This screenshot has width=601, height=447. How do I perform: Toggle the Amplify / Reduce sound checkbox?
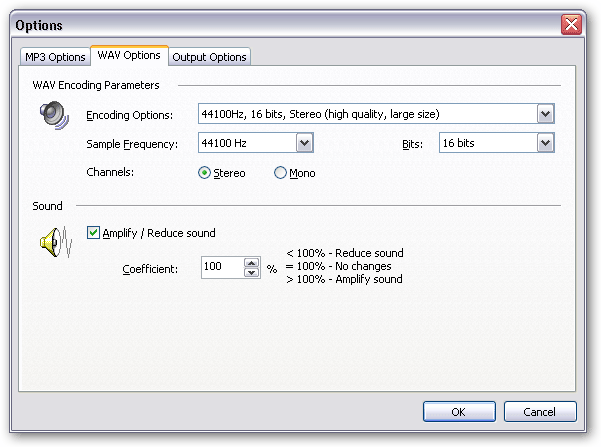pyautogui.click(x=93, y=232)
